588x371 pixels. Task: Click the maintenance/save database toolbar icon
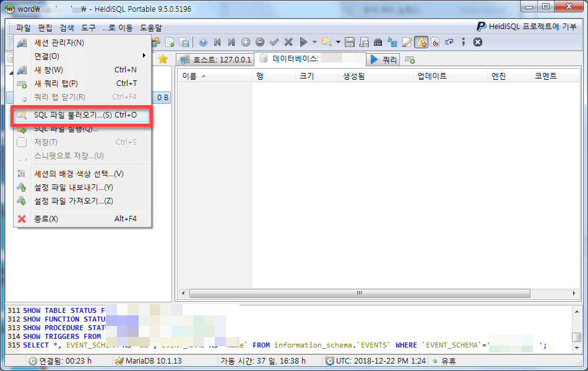pos(184,42)
